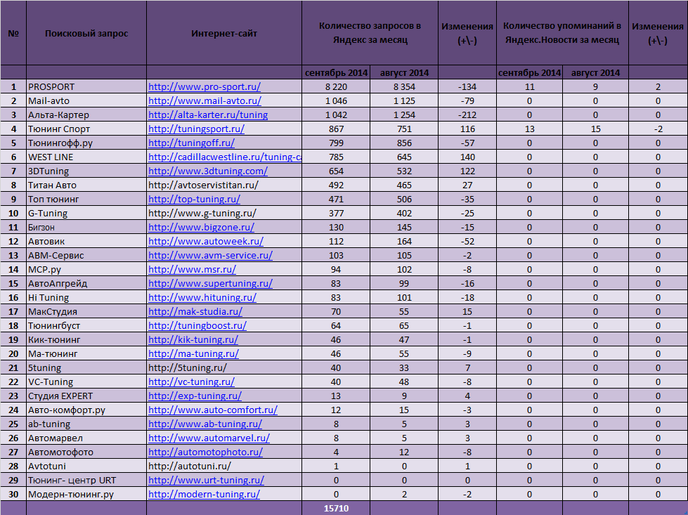Open the http://tuningboost.ru/ link
The height and width of the screenshot is (515, 688).
click(x=197, y=325)
